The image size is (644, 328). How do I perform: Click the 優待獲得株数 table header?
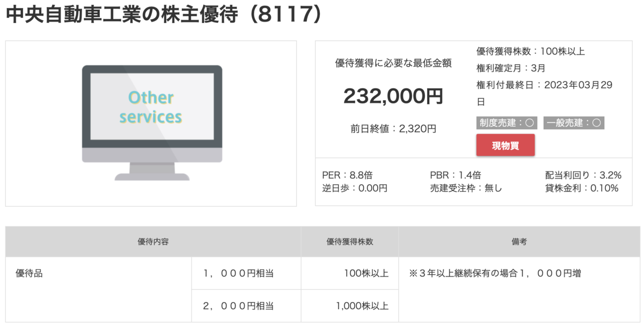350,242
